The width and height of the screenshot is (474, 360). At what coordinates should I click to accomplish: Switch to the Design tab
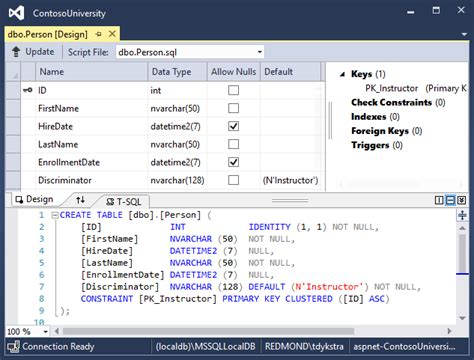point(34,199)
